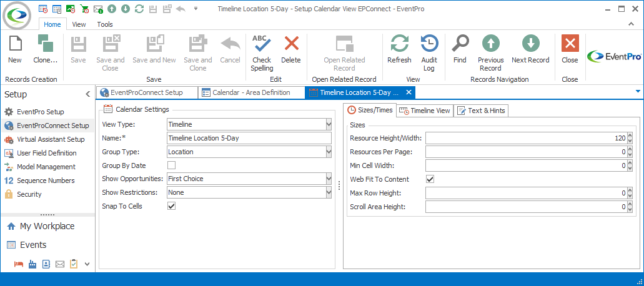644x286 pixels.
Task: Open the factory building navigation icon
Action: tap(32, 264)
